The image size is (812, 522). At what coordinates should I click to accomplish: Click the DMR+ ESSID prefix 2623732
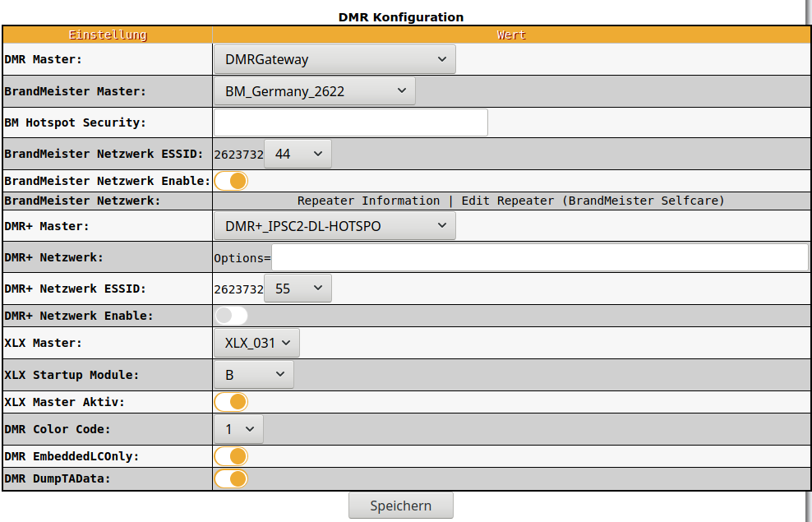[238, 289]
